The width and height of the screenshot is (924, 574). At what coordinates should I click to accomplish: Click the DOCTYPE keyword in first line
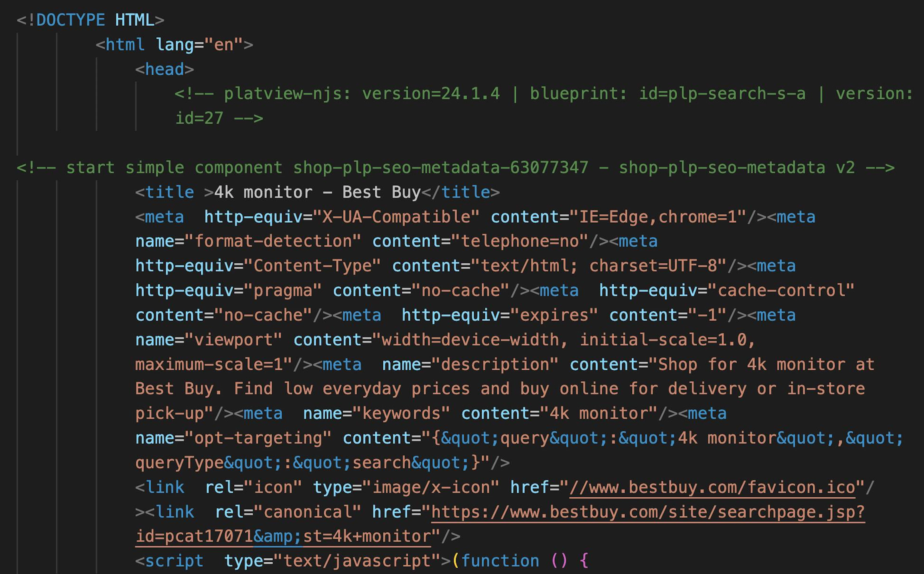[71, 20]
